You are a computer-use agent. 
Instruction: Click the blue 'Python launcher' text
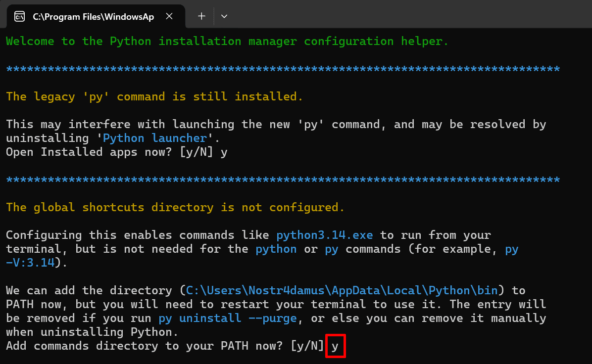155,138
